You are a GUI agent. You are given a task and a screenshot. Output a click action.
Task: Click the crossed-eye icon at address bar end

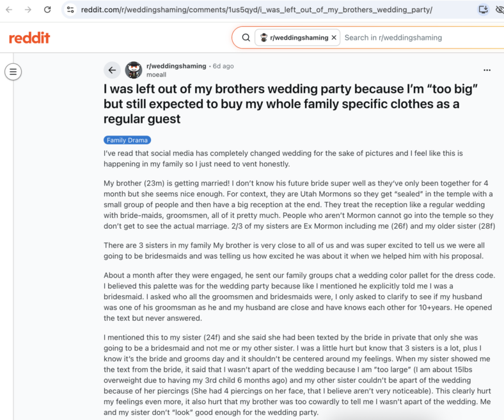pyautogui.click(x=500, y=10)
